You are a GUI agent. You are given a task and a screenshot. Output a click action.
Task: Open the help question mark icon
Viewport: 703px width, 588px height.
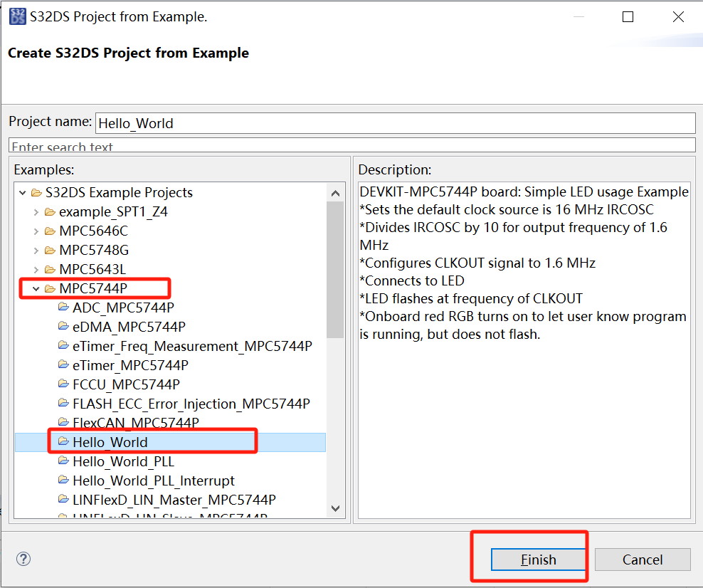23,559
